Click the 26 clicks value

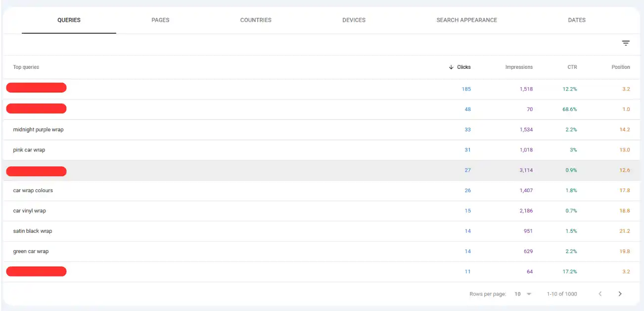point(468,191)
